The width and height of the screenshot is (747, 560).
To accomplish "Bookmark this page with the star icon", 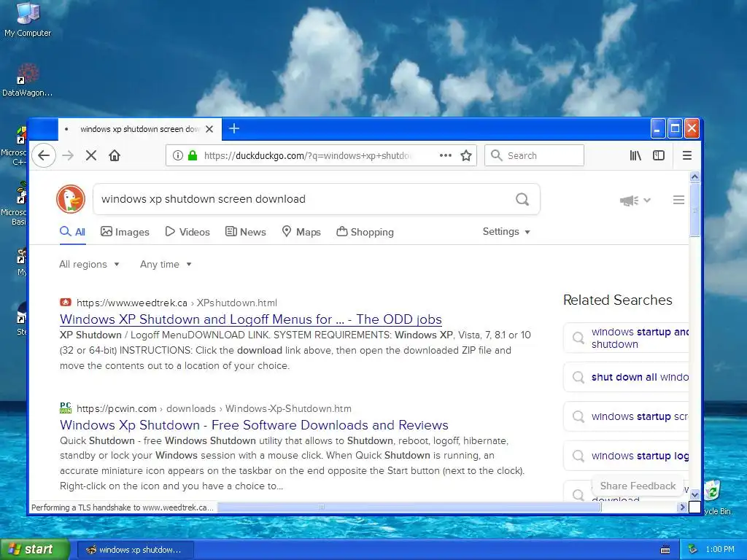I will 466,155.
